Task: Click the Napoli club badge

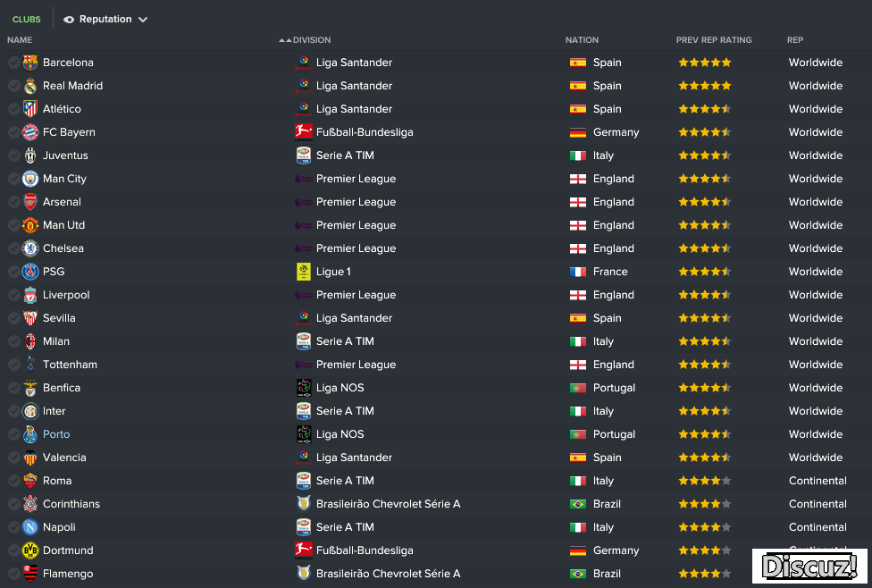Action: [x=30, y=527]
